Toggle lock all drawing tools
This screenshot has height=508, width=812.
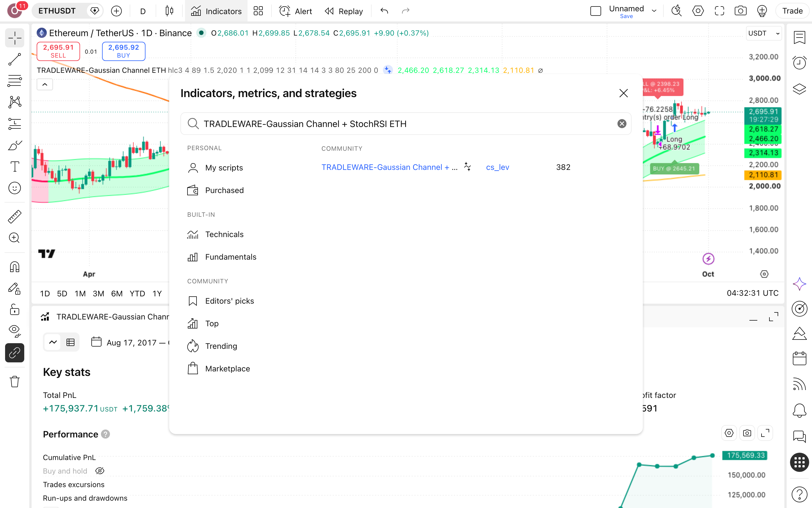14,309
